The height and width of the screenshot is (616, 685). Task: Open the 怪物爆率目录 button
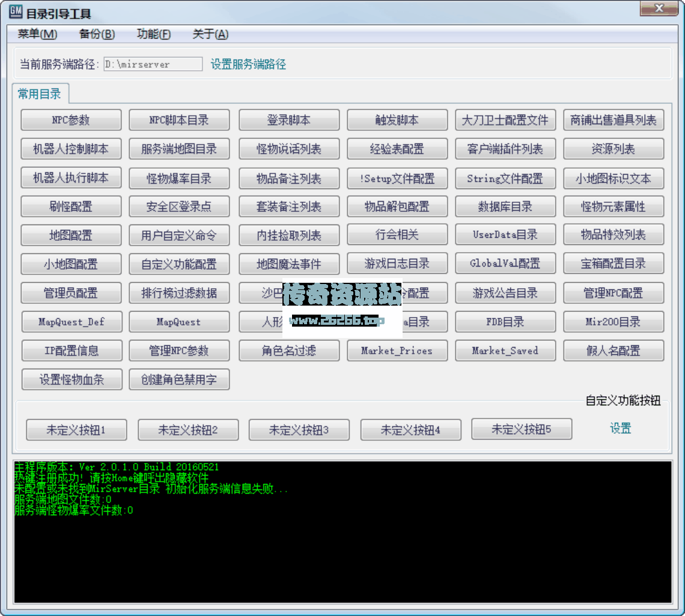tap(179, 178)
